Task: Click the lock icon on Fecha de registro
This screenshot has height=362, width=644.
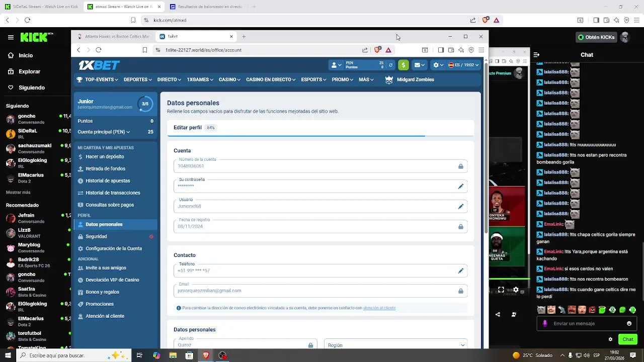Action: tap(460, 226)
